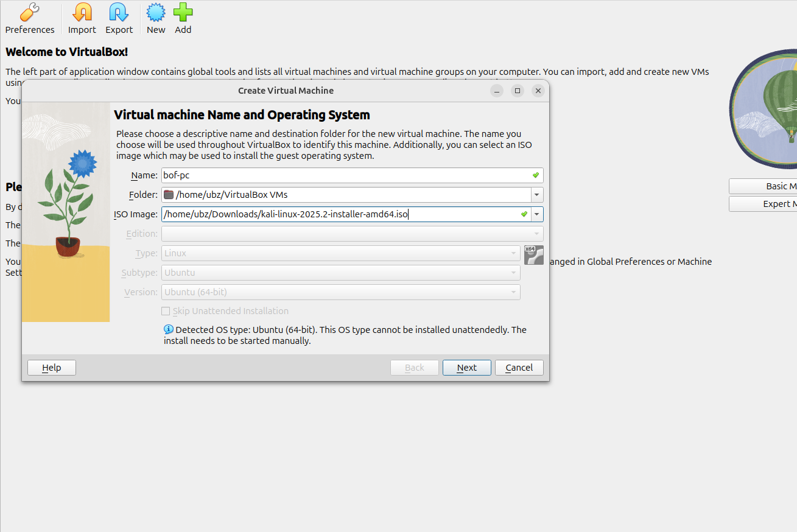The height and width of the screenshot is (532, 797).
Task: Click the x64 OS type icon
Action: pos(533,254)
